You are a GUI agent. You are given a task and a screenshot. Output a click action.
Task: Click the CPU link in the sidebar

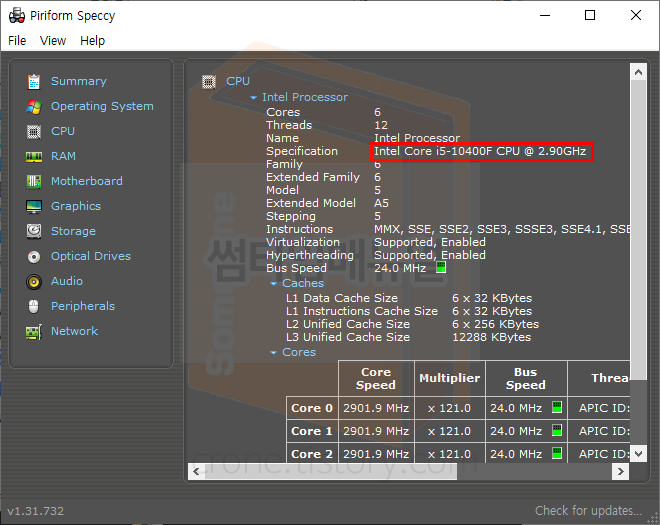point(63,131)
